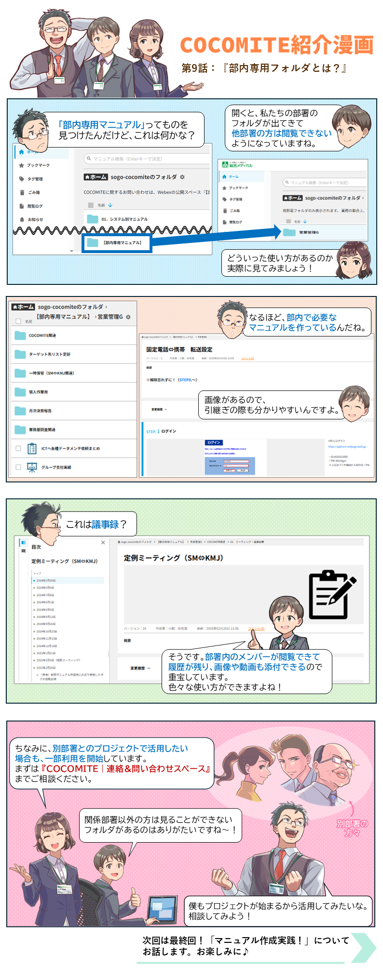Sort by 名前 arrow in 総合メディカル list
The height and width of the screenshot is (980, 383).
click(x=305, y=222)
